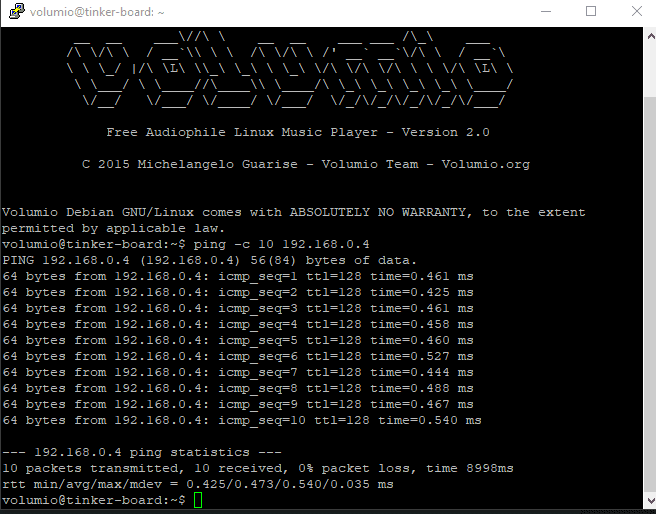Click the icmp_seq=6 time=0.527 ms line

(x=238, y=356)
